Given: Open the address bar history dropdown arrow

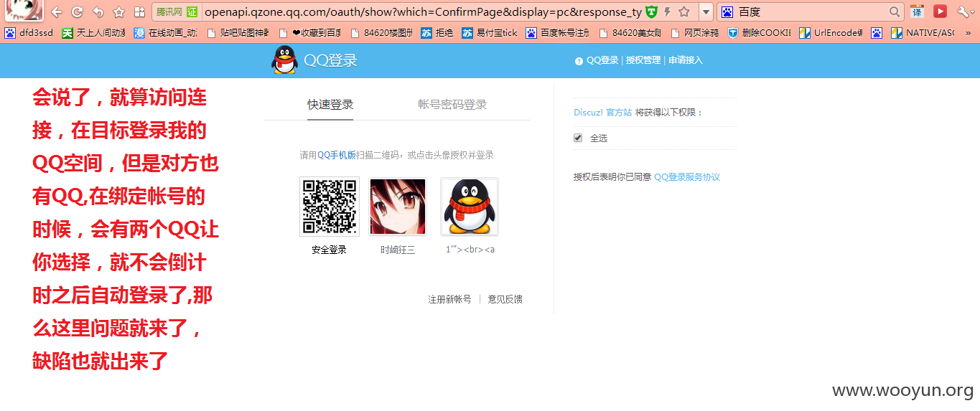Looking at the screenshot, I should point(706,12).
